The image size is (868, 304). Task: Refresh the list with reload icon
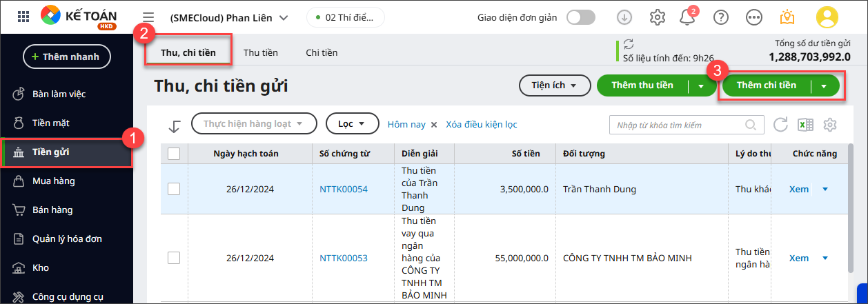click(780, 125)
